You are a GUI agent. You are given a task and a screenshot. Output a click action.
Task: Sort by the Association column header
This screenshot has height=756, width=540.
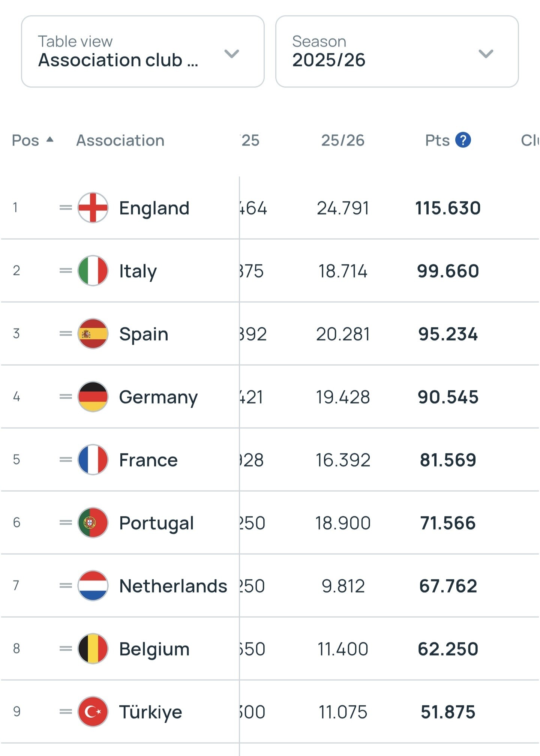[x=120, y=140]
